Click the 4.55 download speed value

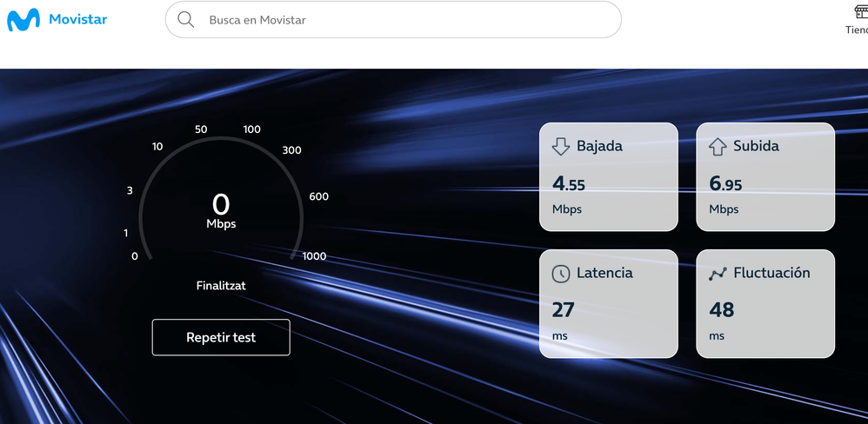pos(569,183)
